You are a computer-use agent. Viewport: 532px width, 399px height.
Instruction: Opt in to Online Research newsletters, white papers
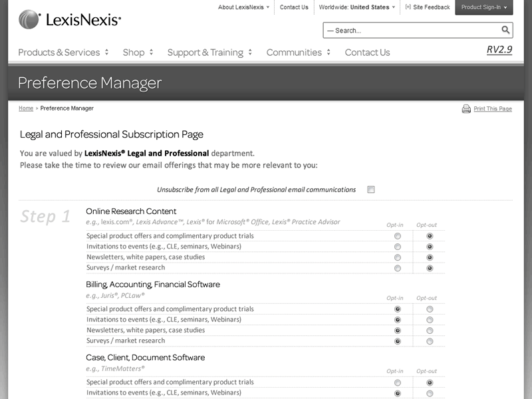[397, 257]
